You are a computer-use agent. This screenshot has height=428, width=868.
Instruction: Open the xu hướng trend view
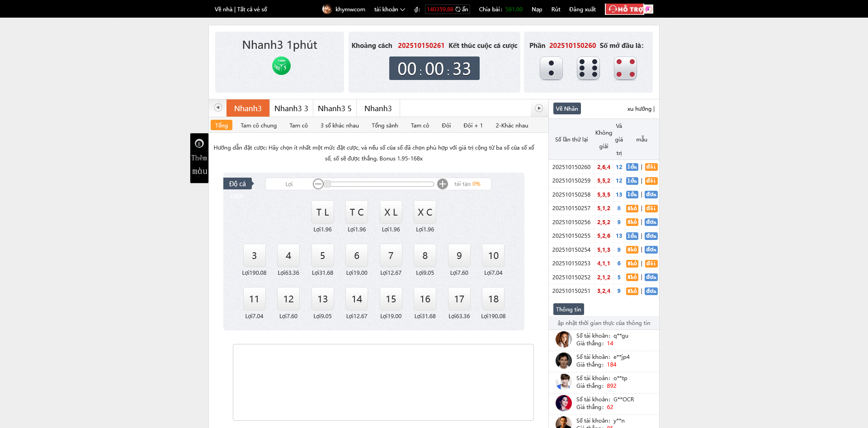639,109
